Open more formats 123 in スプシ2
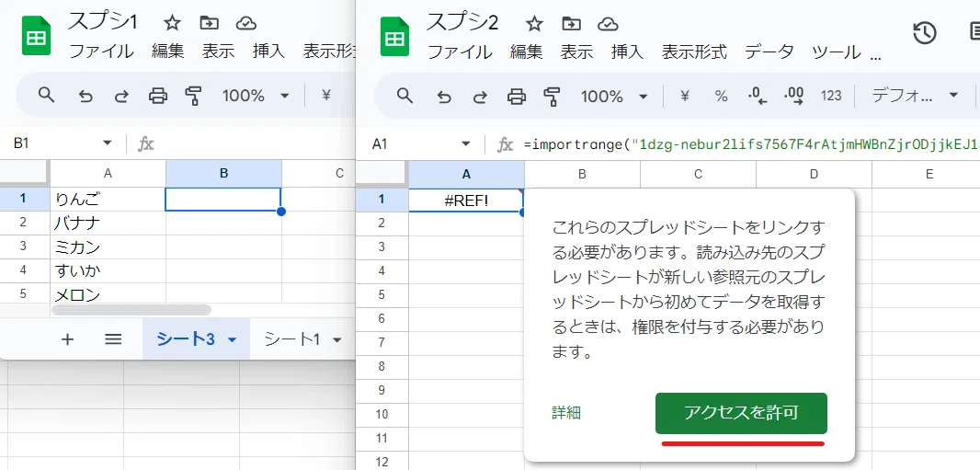The image size is (980, 470). point(831,97)
